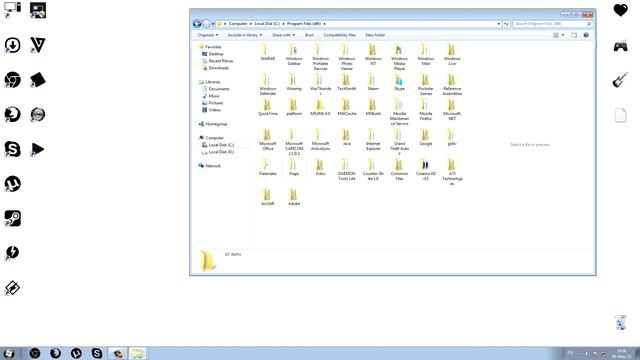Select the Steam desktop shortcut

tap(13, 218)
